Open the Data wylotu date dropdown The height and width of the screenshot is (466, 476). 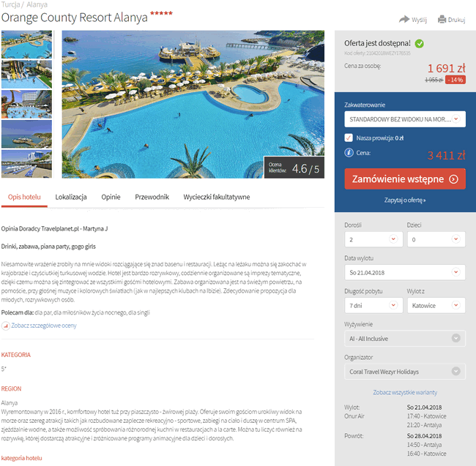click(405, 272)
